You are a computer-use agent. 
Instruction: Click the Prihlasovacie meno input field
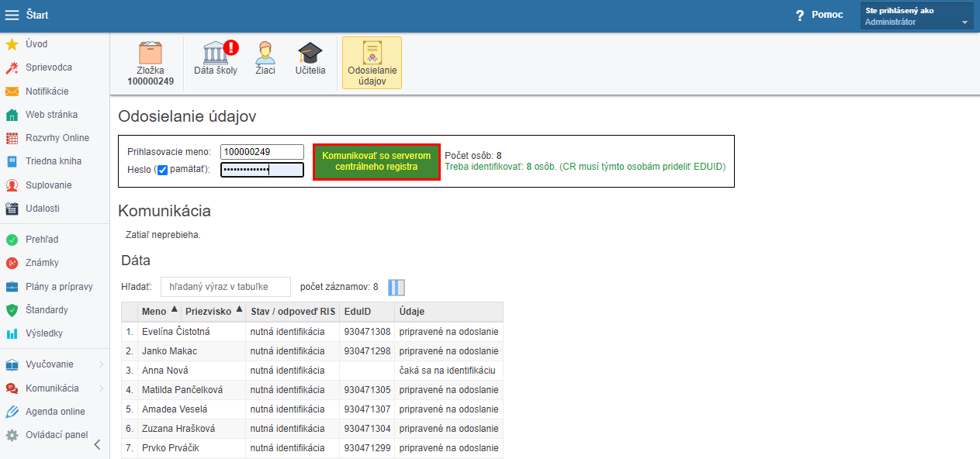[261, 152]
